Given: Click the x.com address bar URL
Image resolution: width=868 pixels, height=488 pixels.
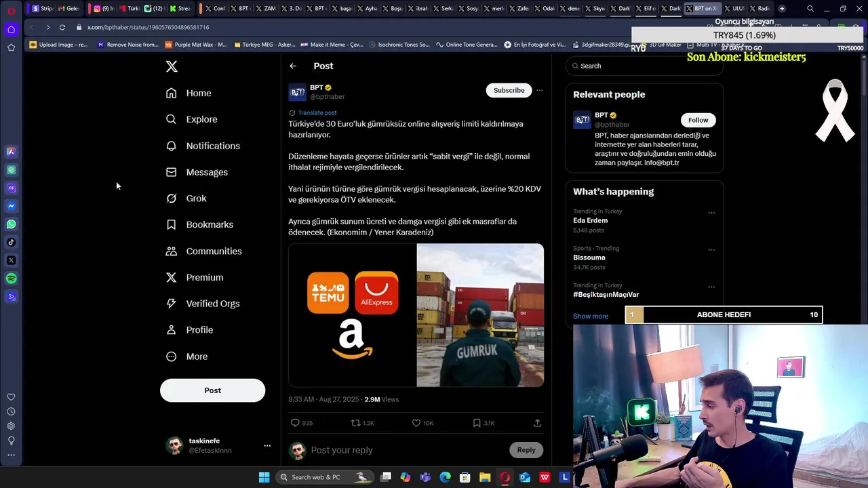Looking at the screenshot, I should [x=148, y=27].
